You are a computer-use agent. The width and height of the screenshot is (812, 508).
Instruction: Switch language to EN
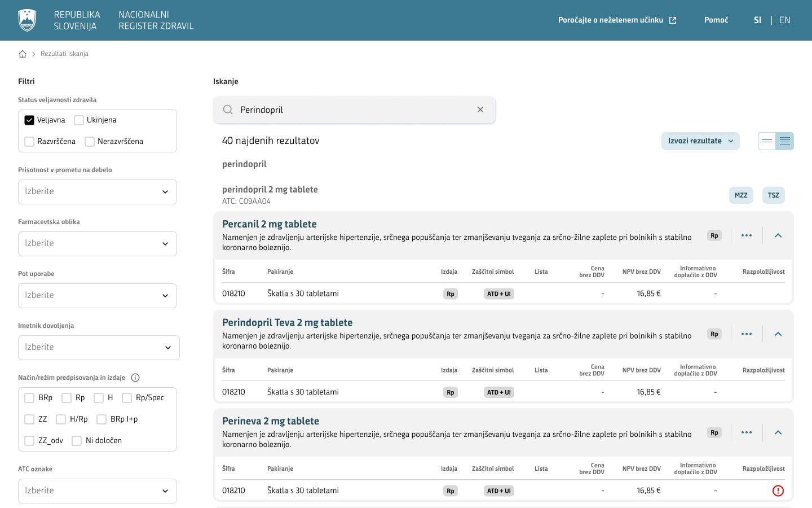point(785,20)
